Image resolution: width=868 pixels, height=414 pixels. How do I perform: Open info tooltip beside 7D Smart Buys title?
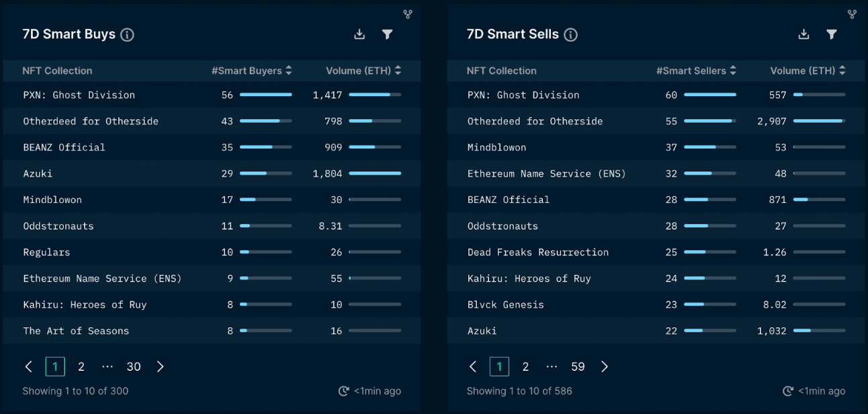pos(127,35)
